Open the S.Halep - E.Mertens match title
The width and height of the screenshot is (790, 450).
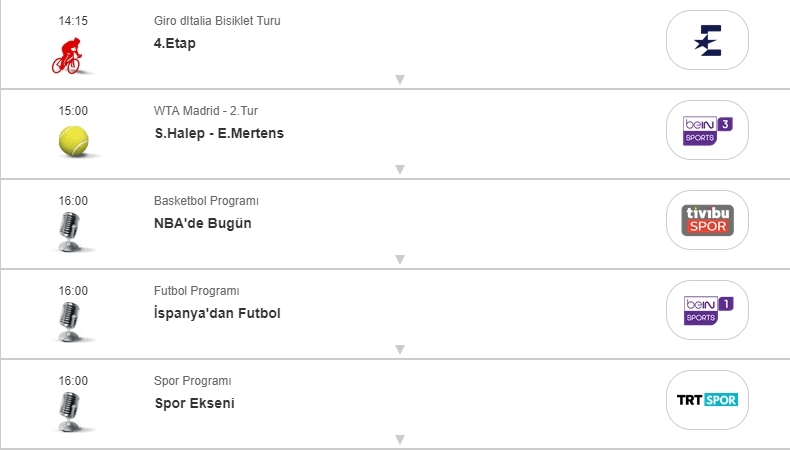click(219, 133)
